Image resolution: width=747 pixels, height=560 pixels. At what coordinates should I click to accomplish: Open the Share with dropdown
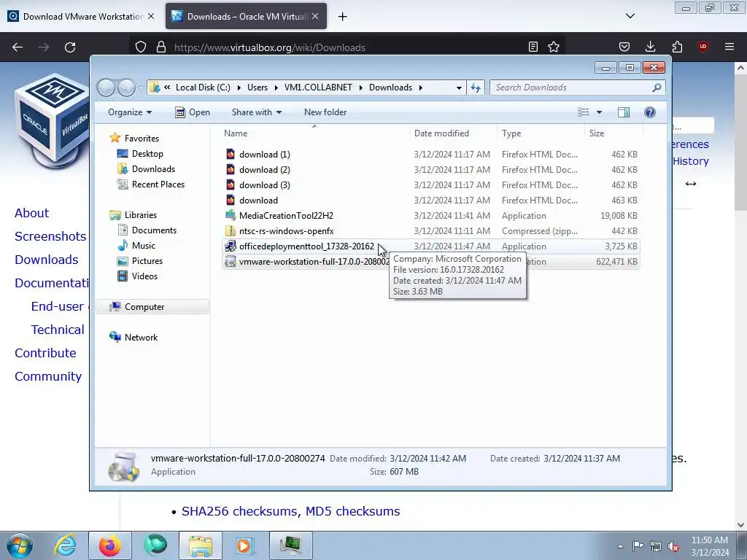(x=256, y=112)
